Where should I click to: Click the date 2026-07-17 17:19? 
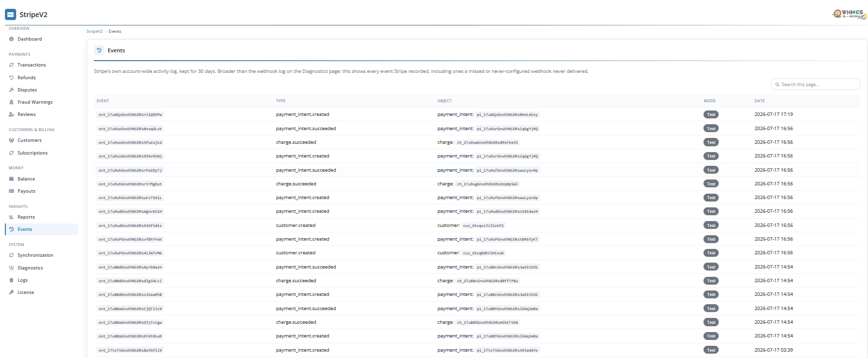(x=774, y=114)
